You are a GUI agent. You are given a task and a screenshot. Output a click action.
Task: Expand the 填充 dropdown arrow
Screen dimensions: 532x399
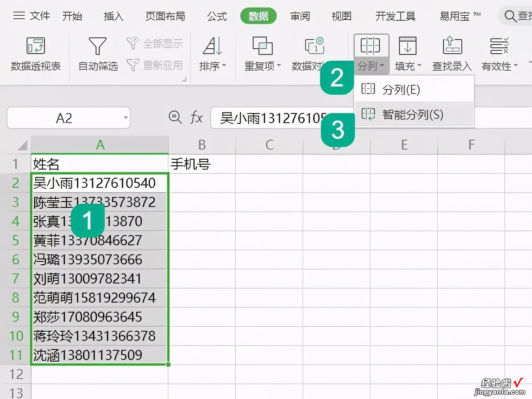click(419, 66)
